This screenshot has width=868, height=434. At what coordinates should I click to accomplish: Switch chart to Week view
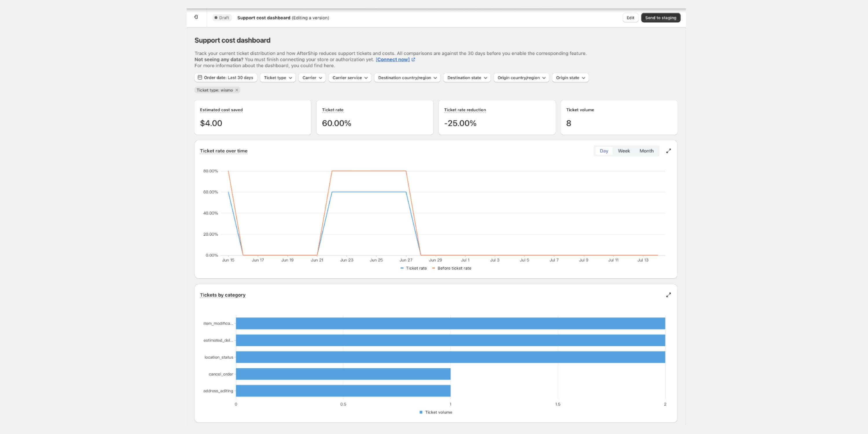(x=624, y=151)
